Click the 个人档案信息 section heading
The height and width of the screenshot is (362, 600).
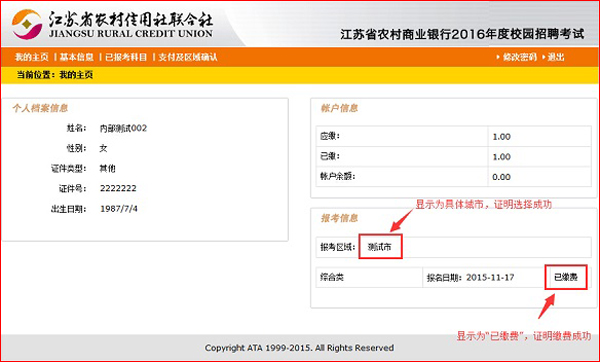40,108
